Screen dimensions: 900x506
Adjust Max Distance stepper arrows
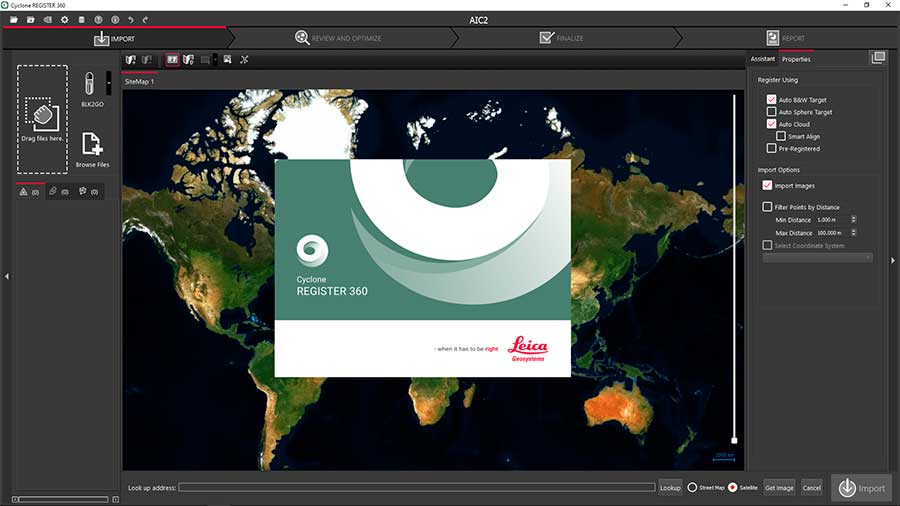(854, 233)
